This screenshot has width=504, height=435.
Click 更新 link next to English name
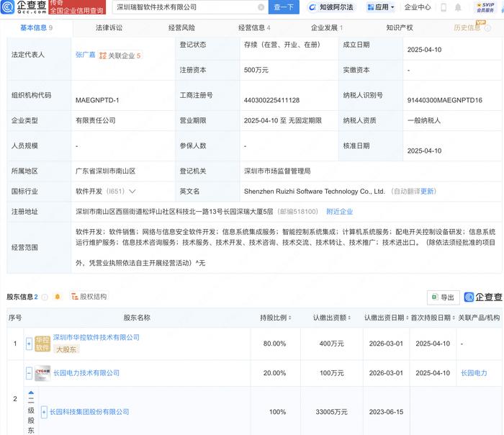(x=427, y=192)
